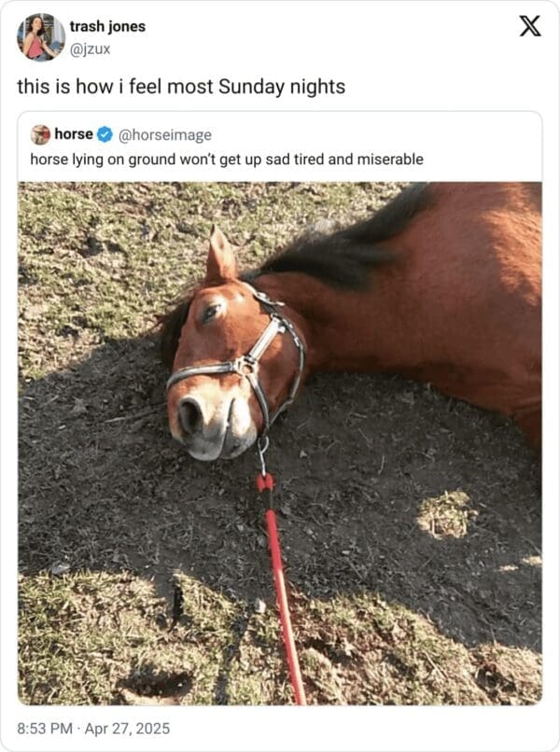Open the horse photo in the quoted tweet
This screenshot has height=752, width=560.
[280, 443]
